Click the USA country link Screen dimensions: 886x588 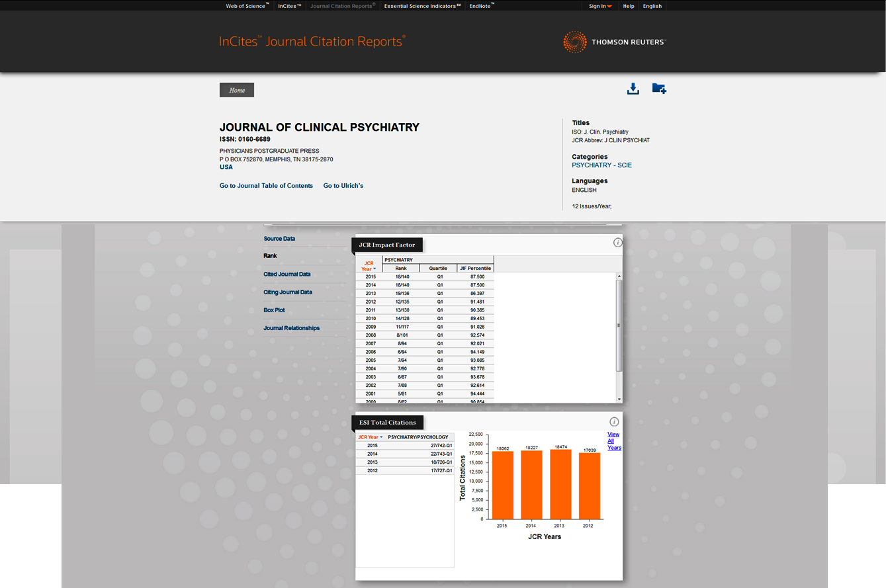[226, 167]
